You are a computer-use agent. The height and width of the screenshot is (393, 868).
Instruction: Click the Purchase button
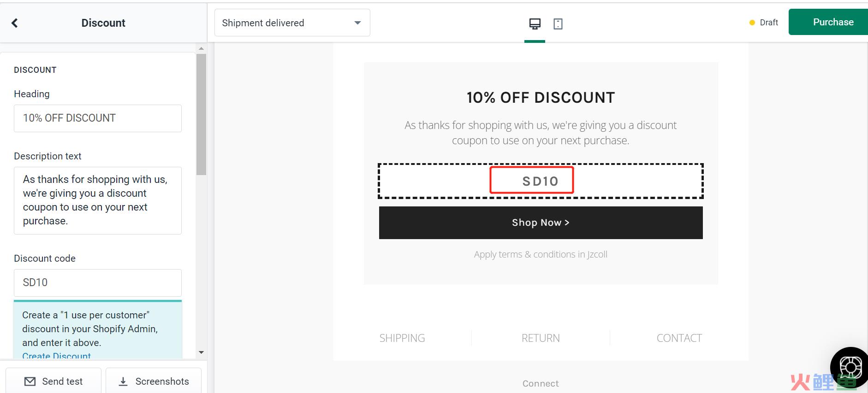pos(828,22)
